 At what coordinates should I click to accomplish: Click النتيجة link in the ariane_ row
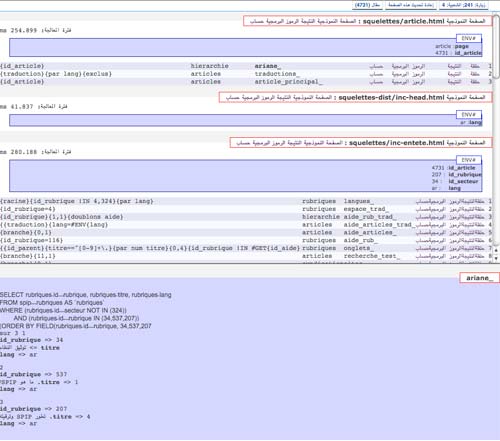pyautogui.click(x=454, y=66)
